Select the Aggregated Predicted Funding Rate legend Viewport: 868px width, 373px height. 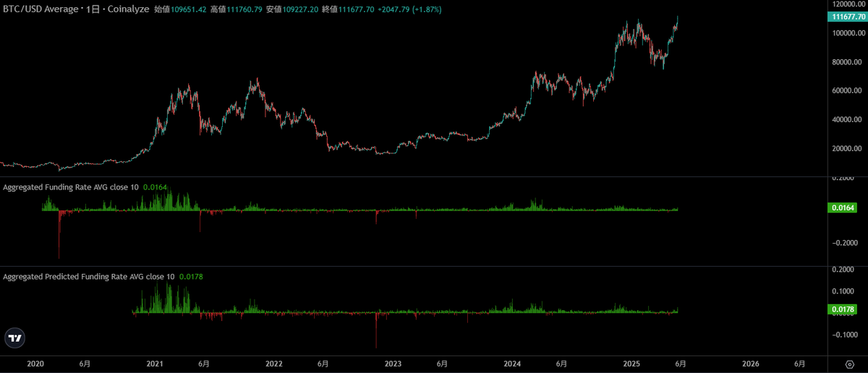(x=89, y=276)
